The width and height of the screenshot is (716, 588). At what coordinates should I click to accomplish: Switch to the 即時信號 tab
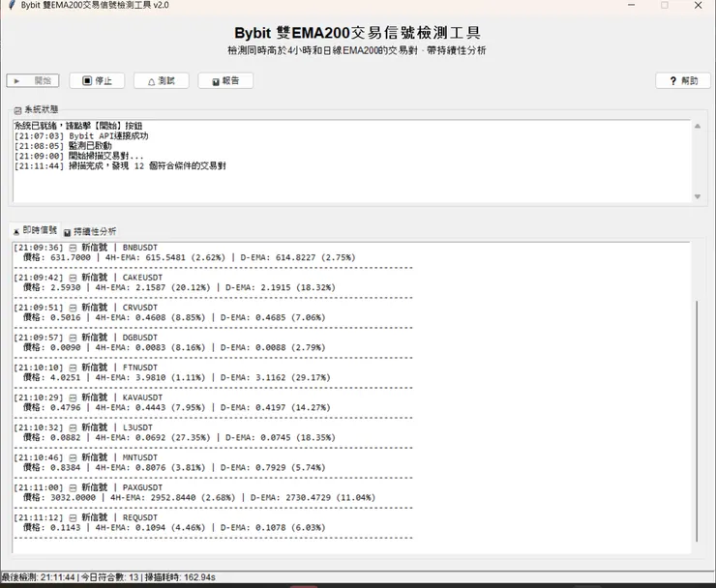(35, 230)
